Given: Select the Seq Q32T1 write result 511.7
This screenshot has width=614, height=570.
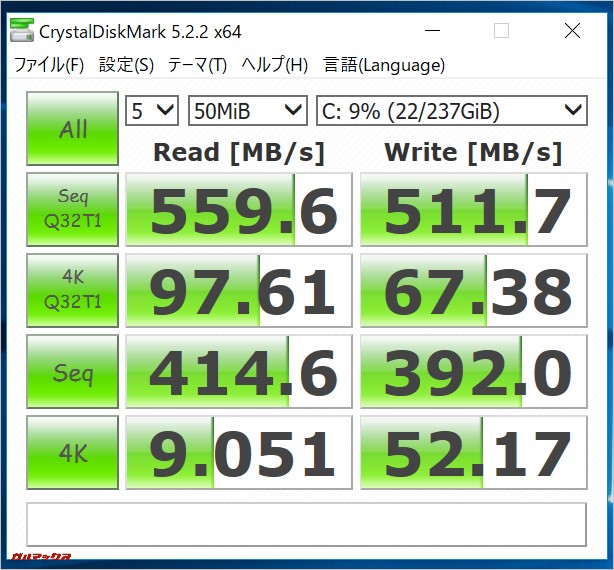Looking at the screenshot, I should [x=474, y=209].
